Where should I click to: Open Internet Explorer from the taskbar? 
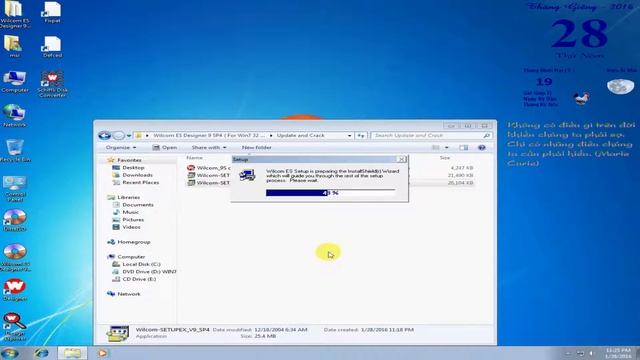click(x=41, y=353)
